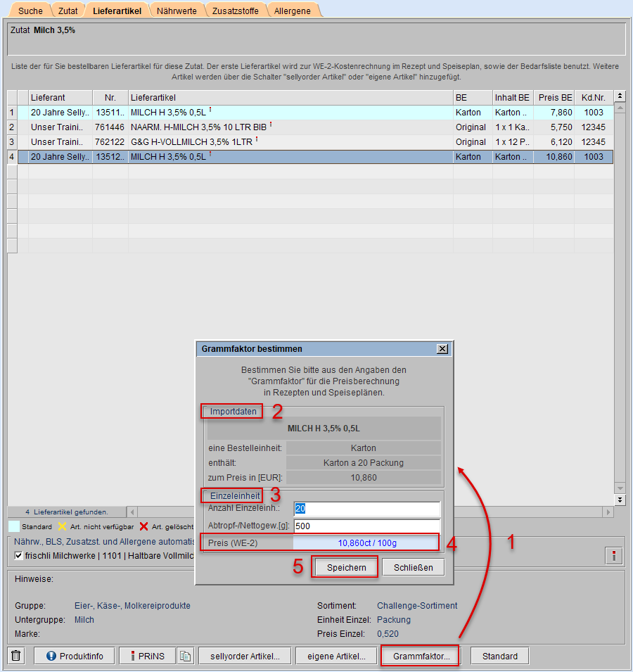
Task: Open the Grammfaktor... button
Action: pos(420,656)
